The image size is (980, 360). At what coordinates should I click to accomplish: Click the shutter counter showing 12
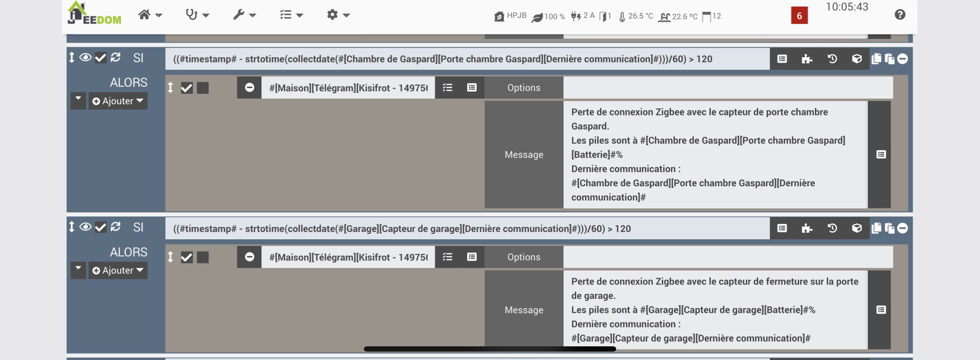[711, 16]
